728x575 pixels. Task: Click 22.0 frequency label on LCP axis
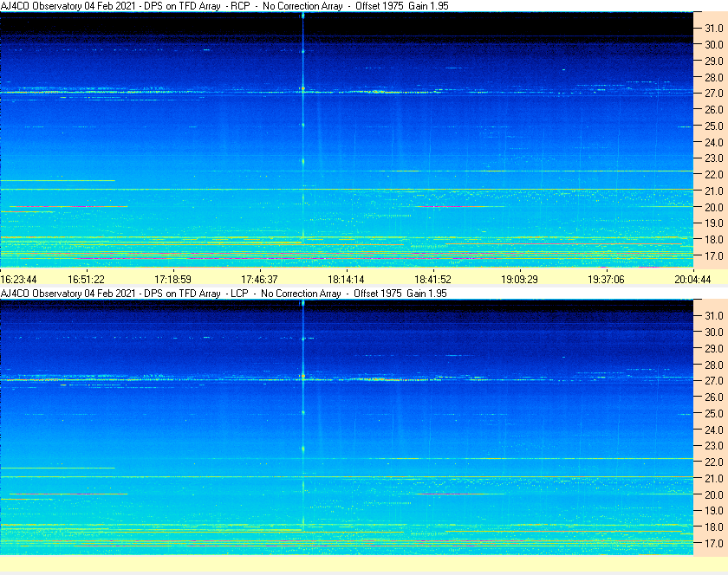[714, 462]
